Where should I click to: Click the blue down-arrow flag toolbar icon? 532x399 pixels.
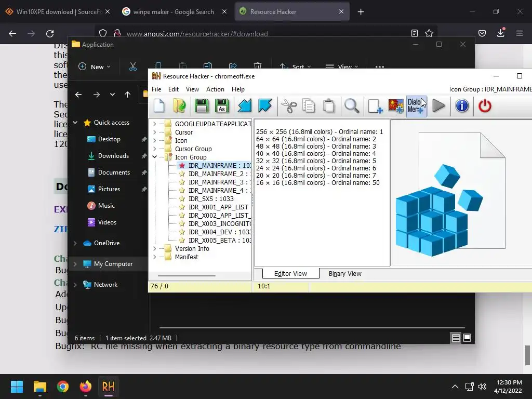tap(245, 106)
